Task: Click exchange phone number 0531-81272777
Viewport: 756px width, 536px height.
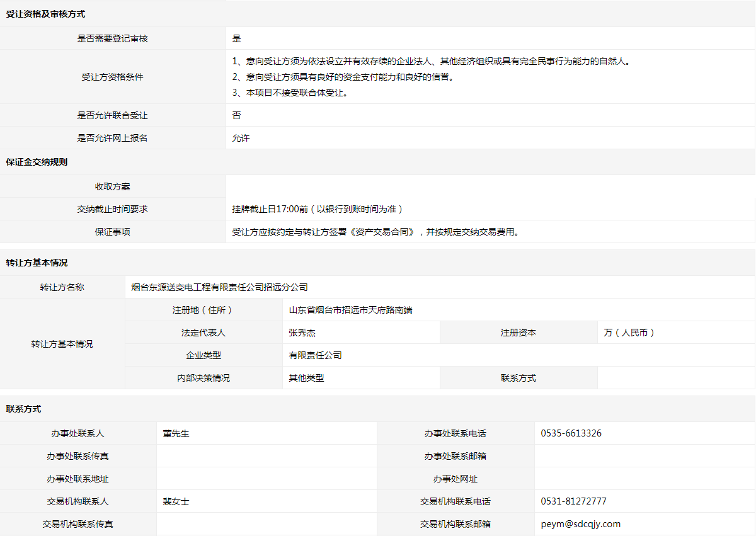Action: pos(573,501)
